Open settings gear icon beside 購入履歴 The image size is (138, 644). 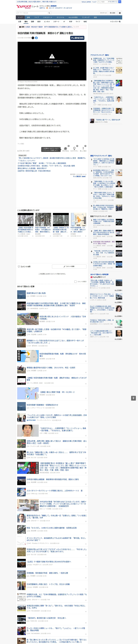pyautogui.click(x=120, y=13)
